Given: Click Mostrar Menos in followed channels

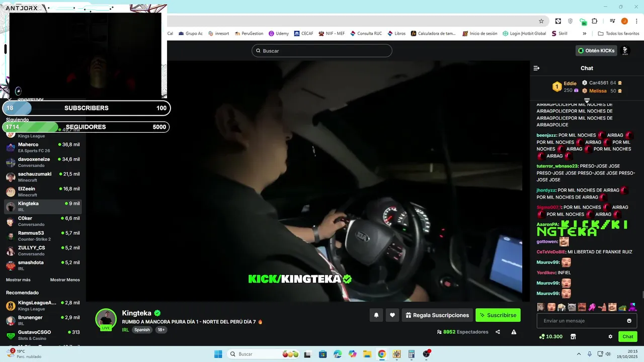Looking at the screenshot, I should (x=65, y=280).
